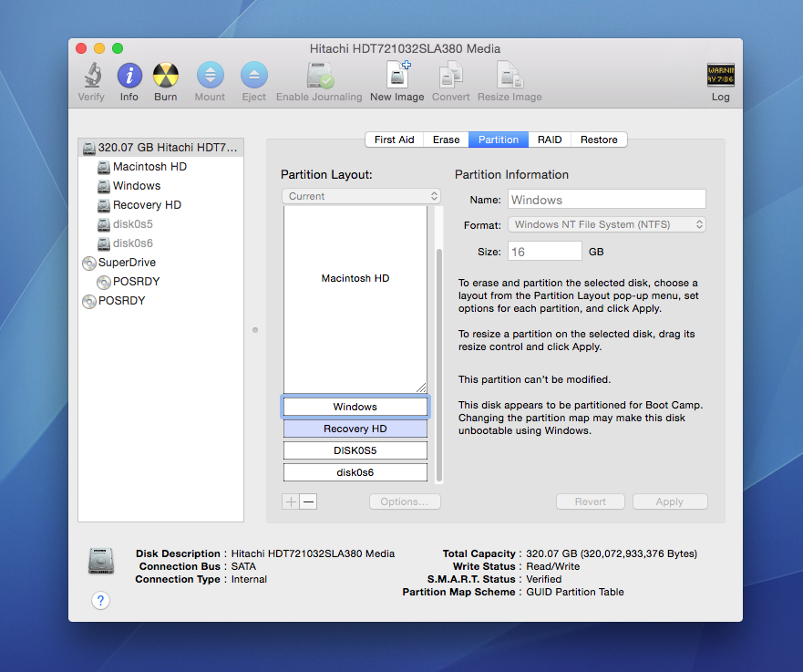Select the Recovery HD volume in the sidebar
The image size is (803, 672).
coord(160,205)
